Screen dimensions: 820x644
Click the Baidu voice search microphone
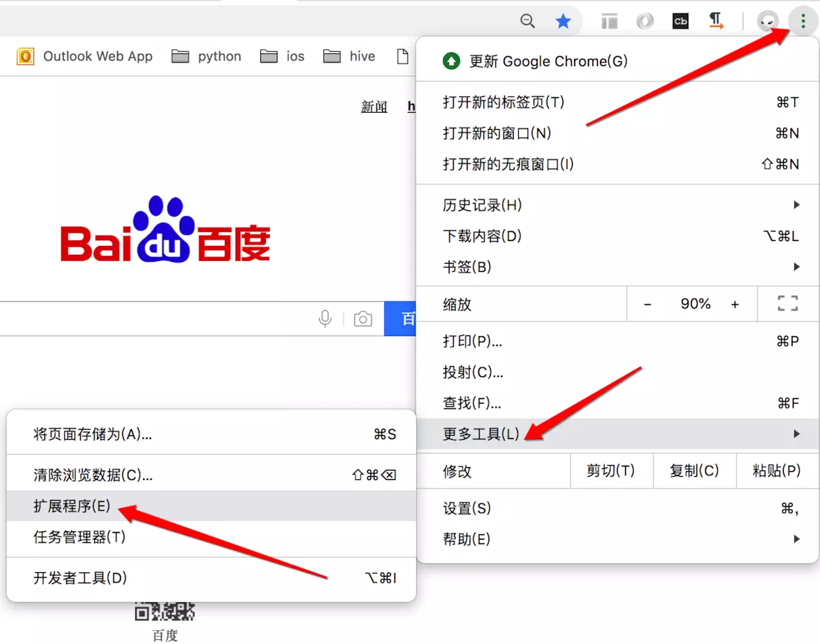[325, 318]
